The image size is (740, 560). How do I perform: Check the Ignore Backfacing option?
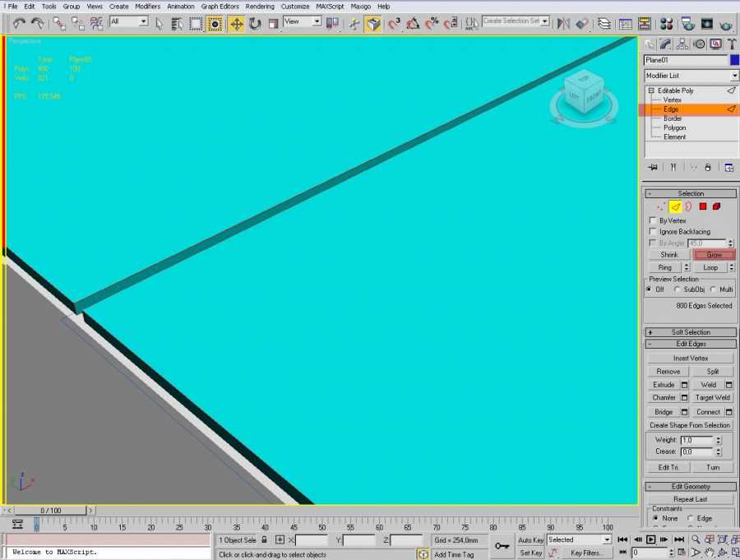[653, 232]
